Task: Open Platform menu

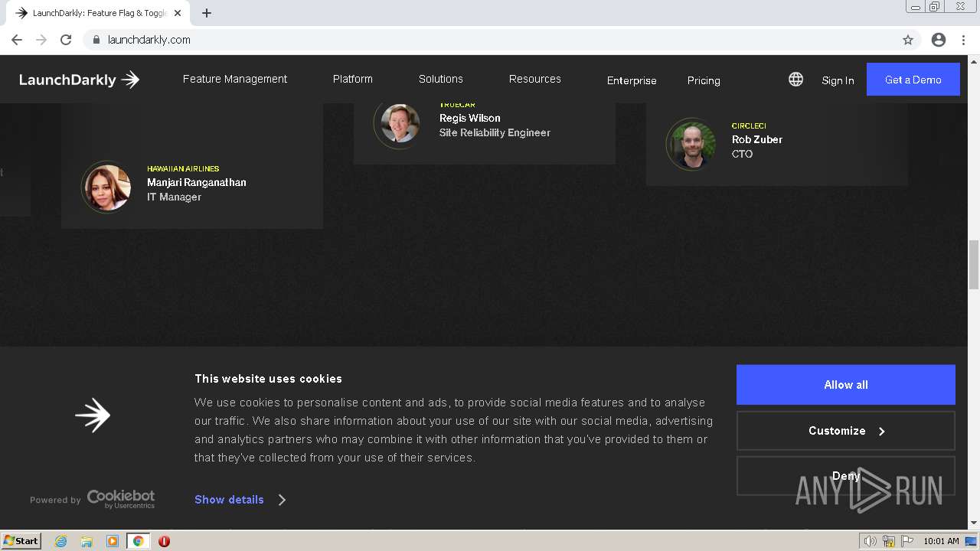Action: coord(353,79)
